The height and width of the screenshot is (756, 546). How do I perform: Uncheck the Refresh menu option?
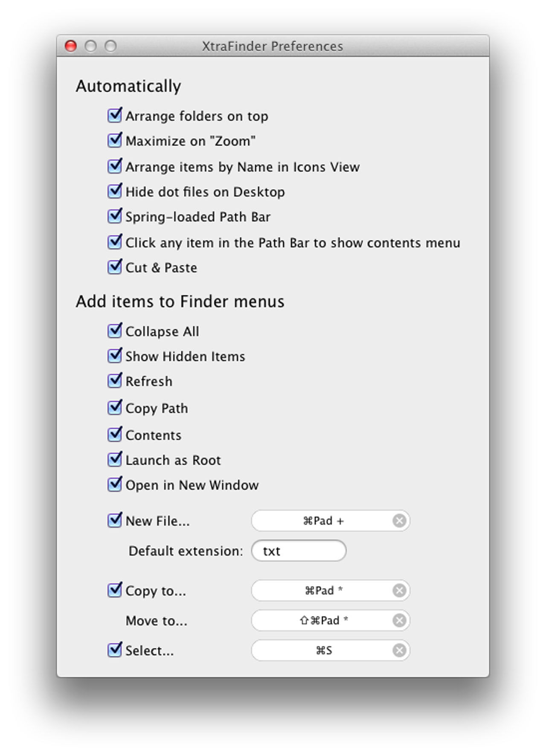[x=113, y=379]
